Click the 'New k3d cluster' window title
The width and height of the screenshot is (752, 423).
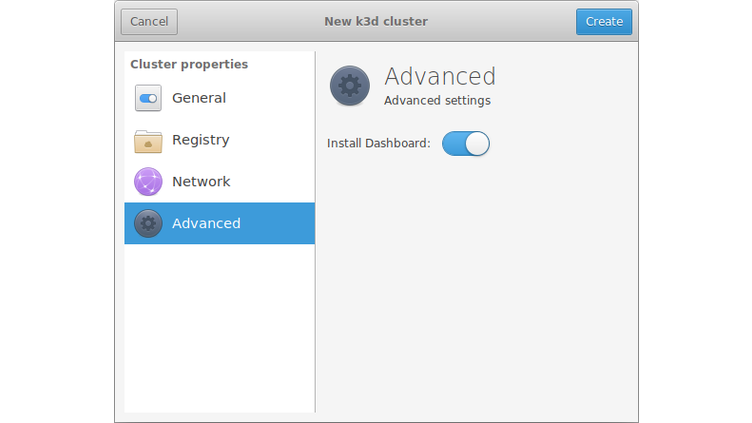point(376,21)
